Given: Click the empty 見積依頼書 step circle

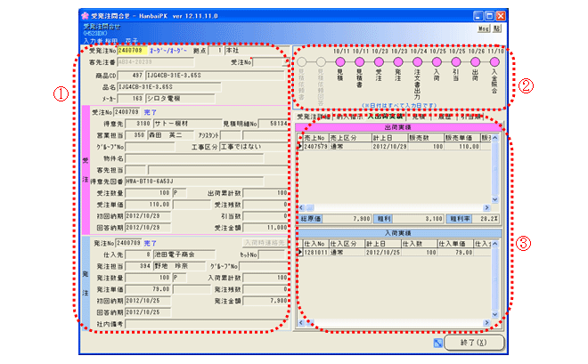Looking at the screenshot, I should (x=301, y=62).
